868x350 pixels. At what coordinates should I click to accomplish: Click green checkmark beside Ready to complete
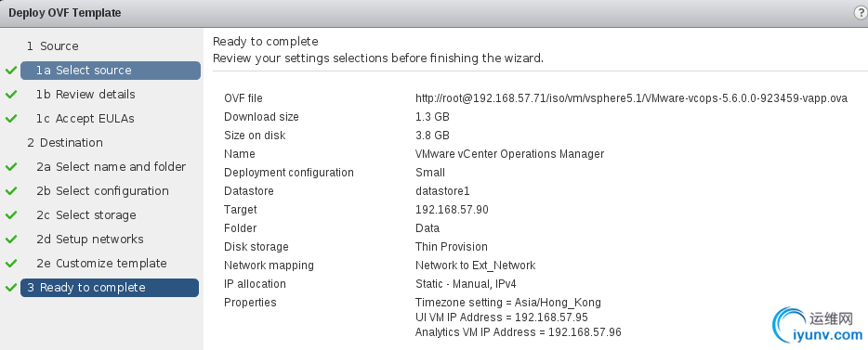coord(10,288)
